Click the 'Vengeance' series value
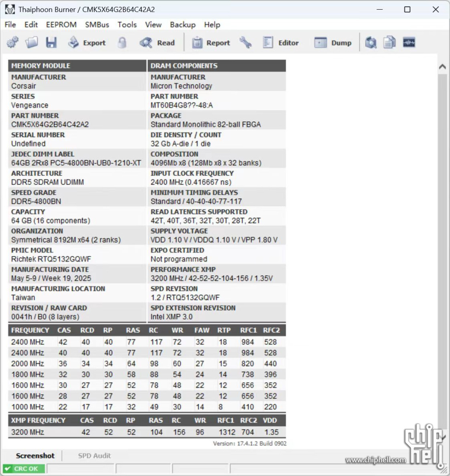The image size is (450, 476). point(30,105)
